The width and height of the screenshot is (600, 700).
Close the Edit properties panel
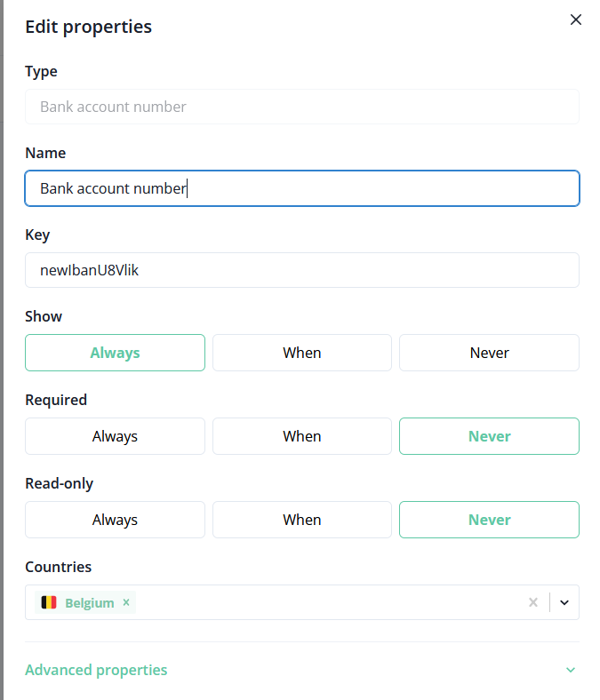(575, 20)
